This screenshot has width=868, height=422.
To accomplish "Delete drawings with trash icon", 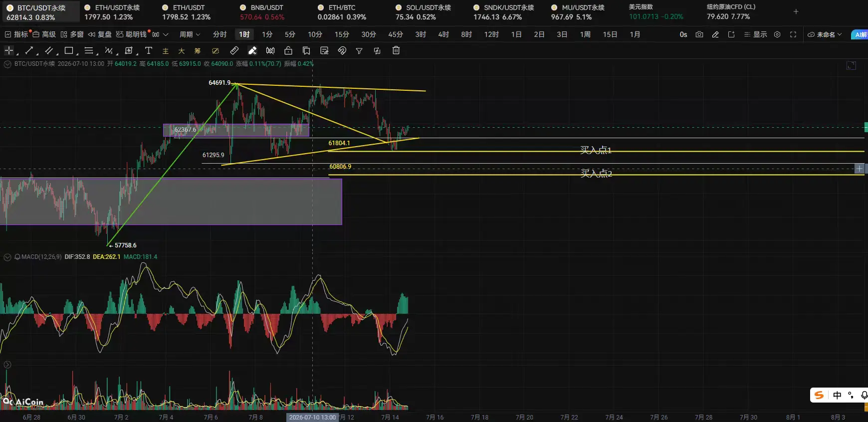I will pyautogui.click(x=396, y=50).
